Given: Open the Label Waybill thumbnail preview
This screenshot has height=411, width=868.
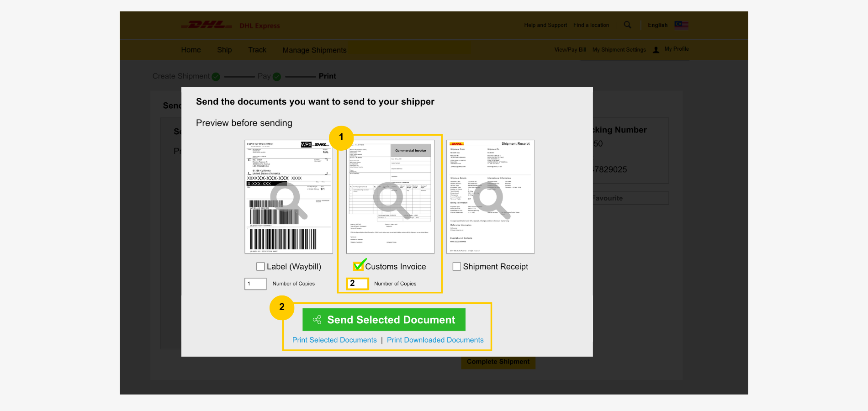Looking at the screenshot, I should 289,197.
